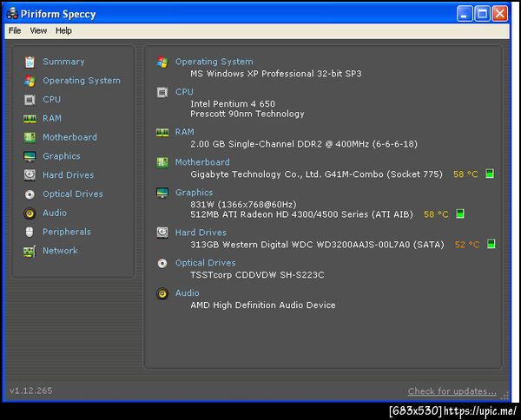The image size is (521, 420).
Task: Click the CPU chip icon in sidebar
Action: tap(30, 100)
